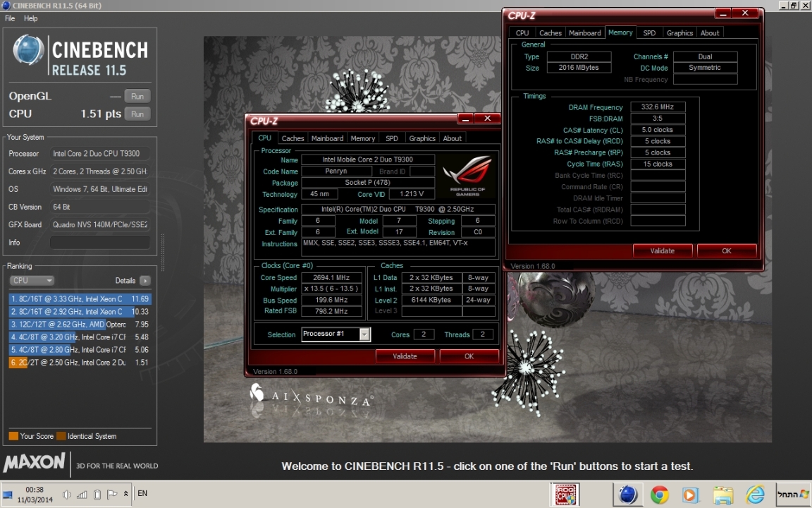Open the Help menu in Cinebench
Screen dimensions: 812x508
coord(30,18)
